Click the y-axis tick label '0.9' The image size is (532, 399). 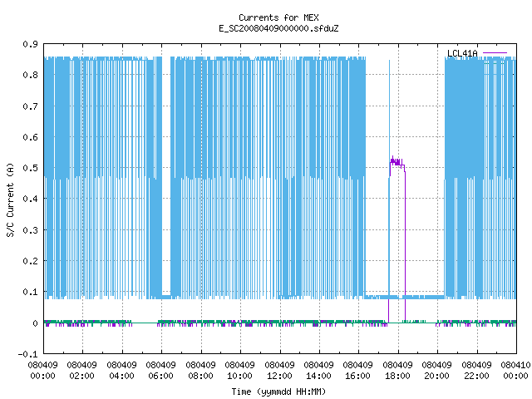(x=30, y=44)
